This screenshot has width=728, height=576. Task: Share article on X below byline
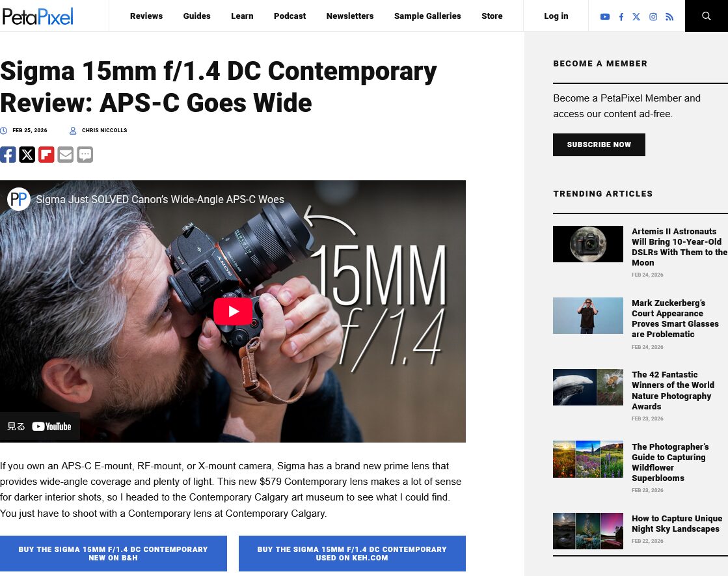27,154
